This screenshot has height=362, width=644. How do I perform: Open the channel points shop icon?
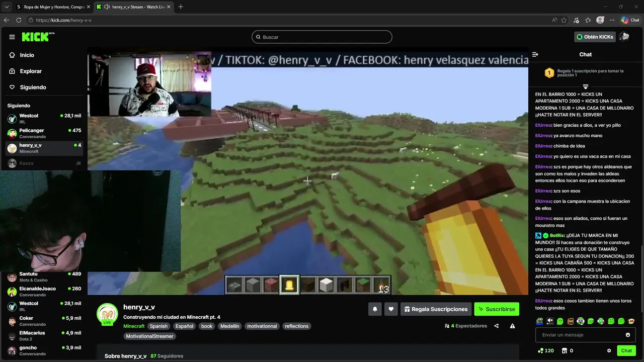(x=565, y=350)
